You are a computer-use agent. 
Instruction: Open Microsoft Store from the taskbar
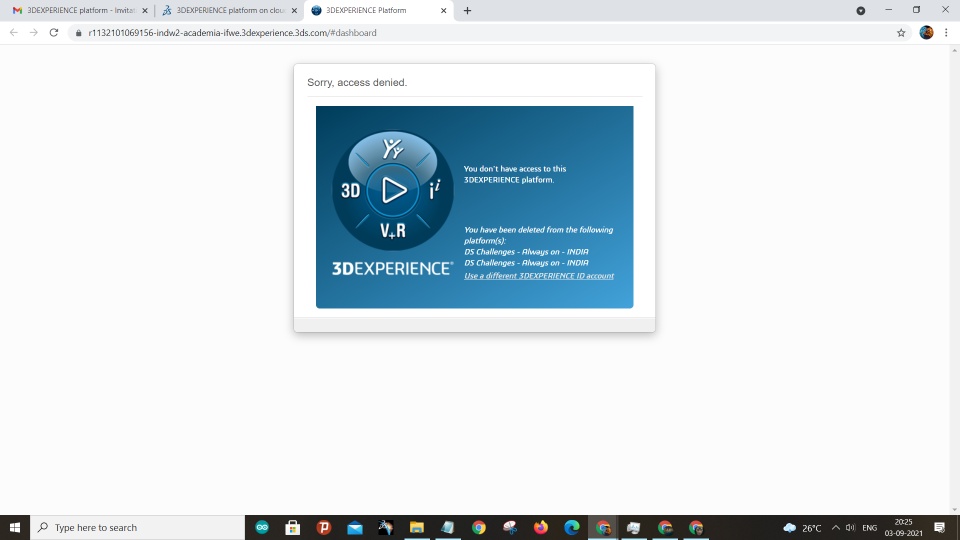coord(293,527)
